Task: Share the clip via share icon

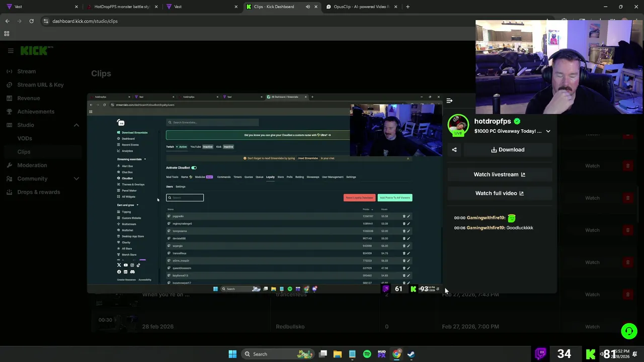Action: point(454,150)
